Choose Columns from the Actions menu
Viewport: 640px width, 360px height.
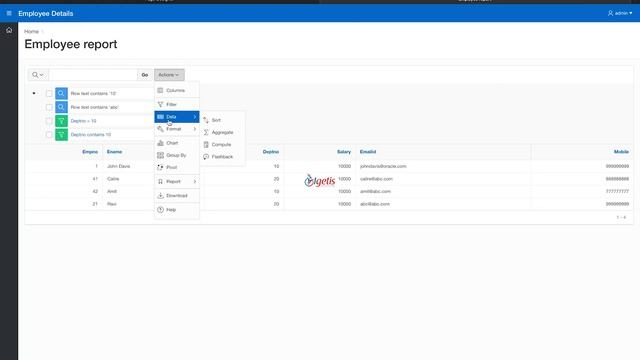[x=177, y=90]
